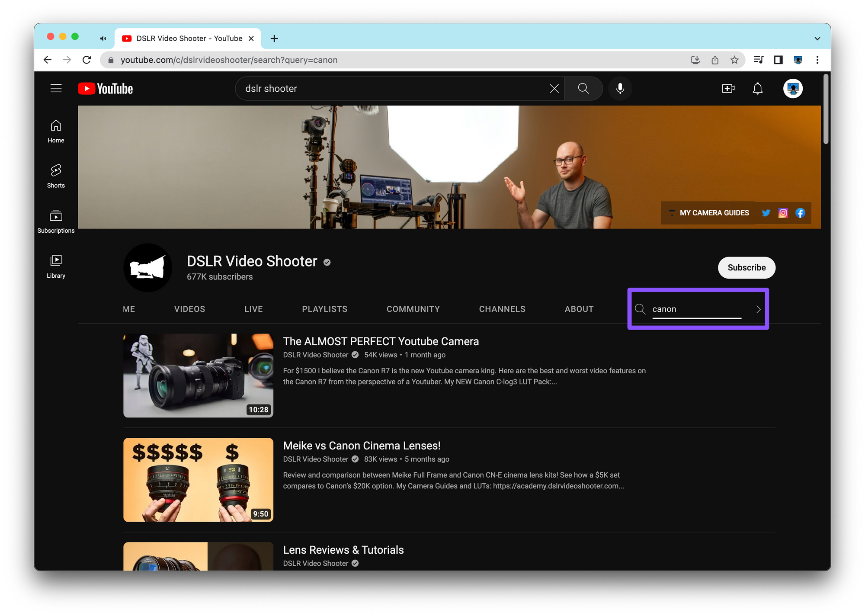Open the Chrome three-dot menu

coord(817,60)
